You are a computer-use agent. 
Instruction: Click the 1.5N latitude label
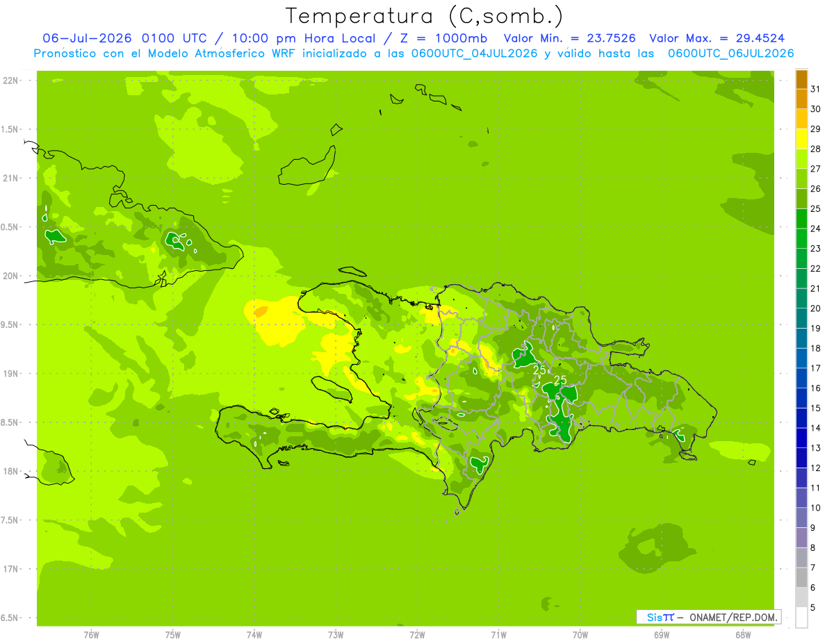pos(10,129)
